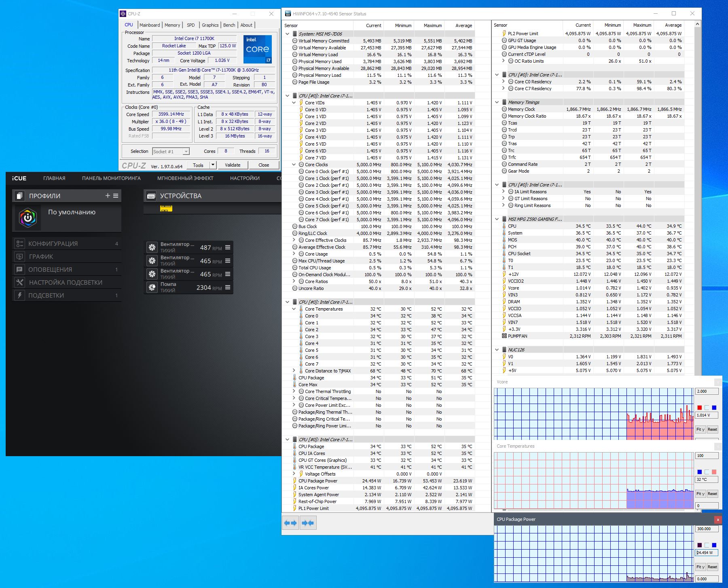Switch to the Mainboard tab in CPU-Z
Screen dimensions: 728x588
point(150,25)
